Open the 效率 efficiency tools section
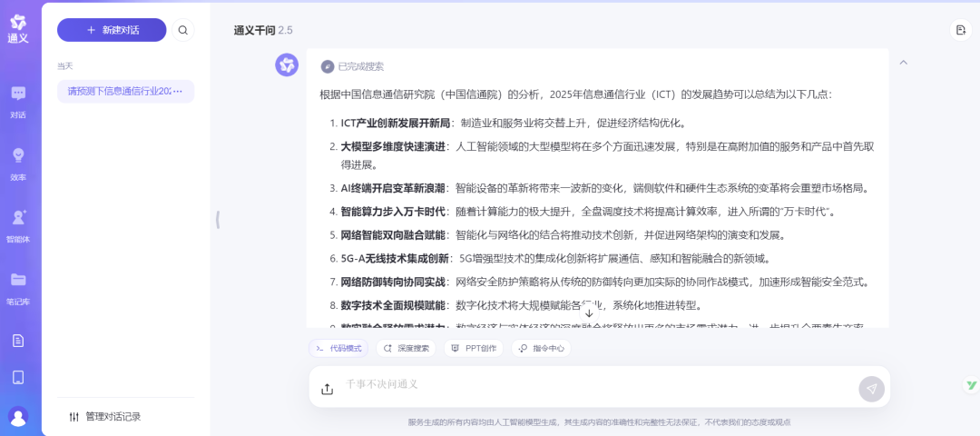 click(x=18, y=163)
